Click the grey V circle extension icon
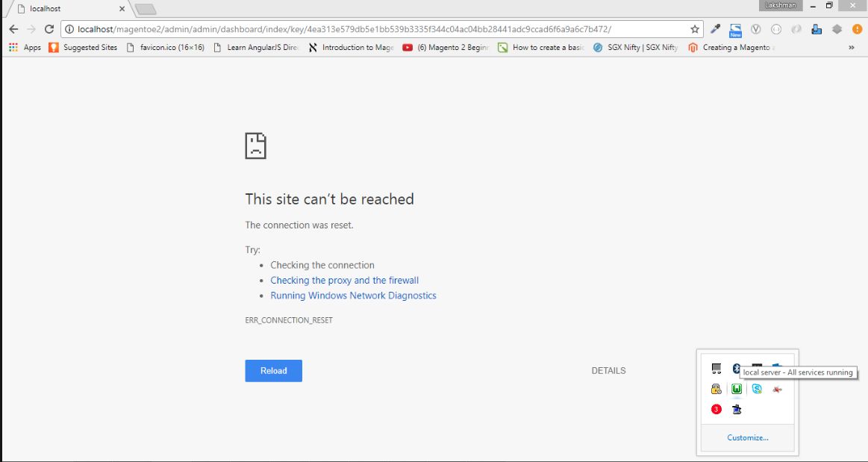This screenshot has width=868, height=462. (x=755, y=29)
